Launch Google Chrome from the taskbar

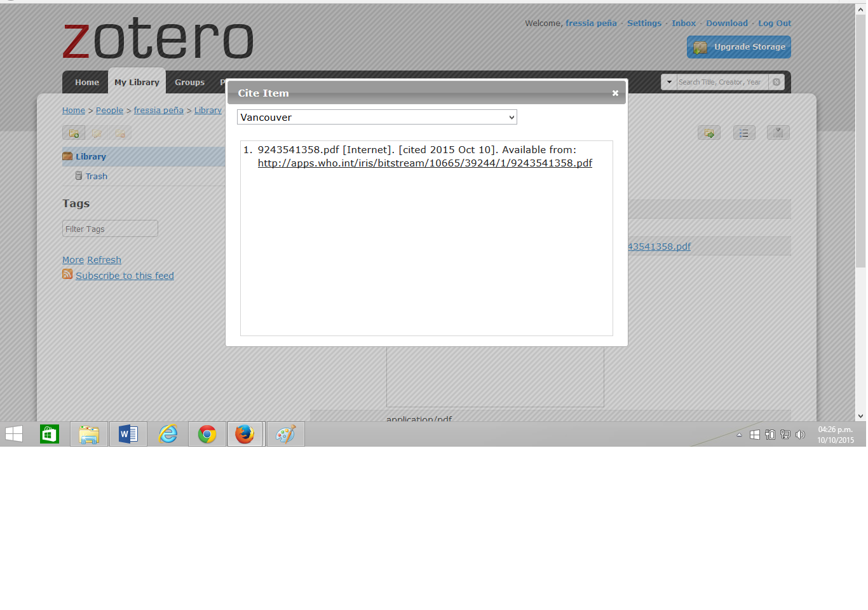pos(207,434)
